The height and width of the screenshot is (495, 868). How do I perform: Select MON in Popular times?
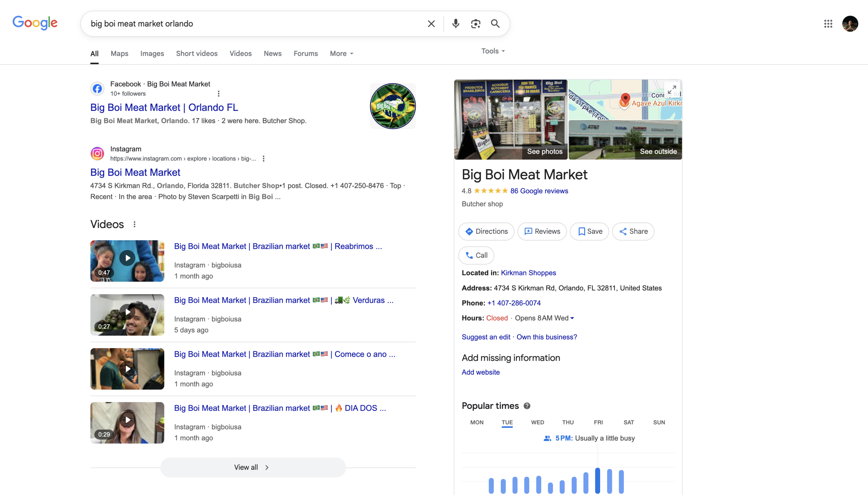[477, 422]
